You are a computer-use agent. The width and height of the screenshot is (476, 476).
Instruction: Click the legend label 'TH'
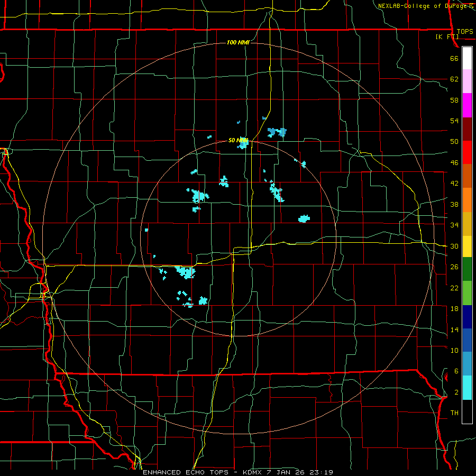454,413
